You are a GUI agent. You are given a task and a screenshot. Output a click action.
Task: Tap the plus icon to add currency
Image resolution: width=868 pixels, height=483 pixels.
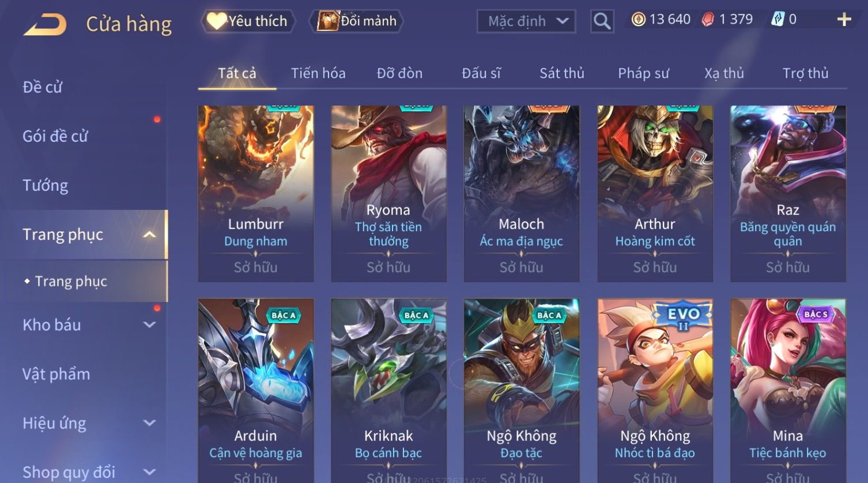pos(844,20)
